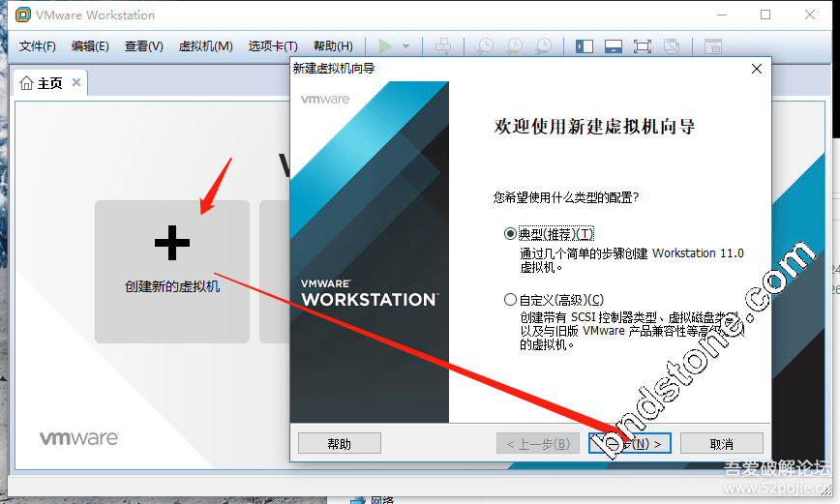The width and height of the screenshot is (840, 504).
Task: Open the 选项卡(T) menu
Action: [273, 46]
